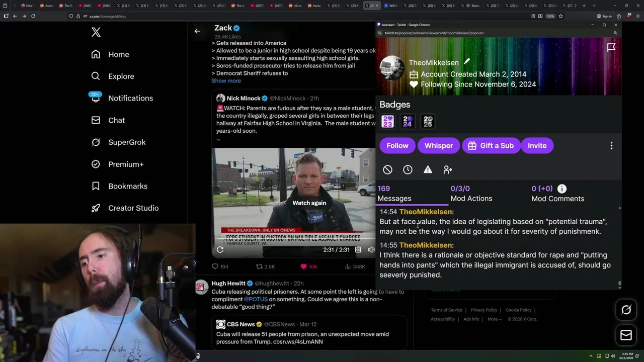Open the browser hamburger menu
This screenshot has height=362, width=644.
click(637, 16)
